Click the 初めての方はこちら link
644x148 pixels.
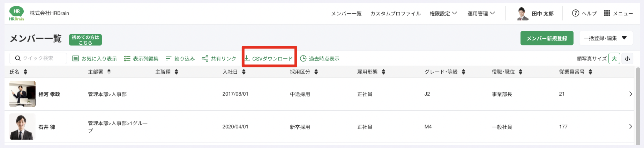tap(85, 40)
